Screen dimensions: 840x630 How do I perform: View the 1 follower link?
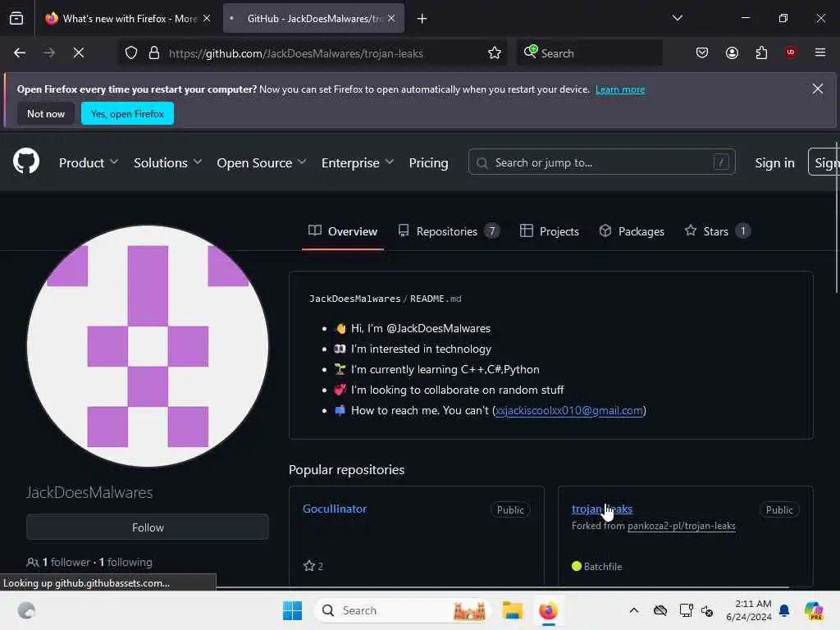click(66, 562)
